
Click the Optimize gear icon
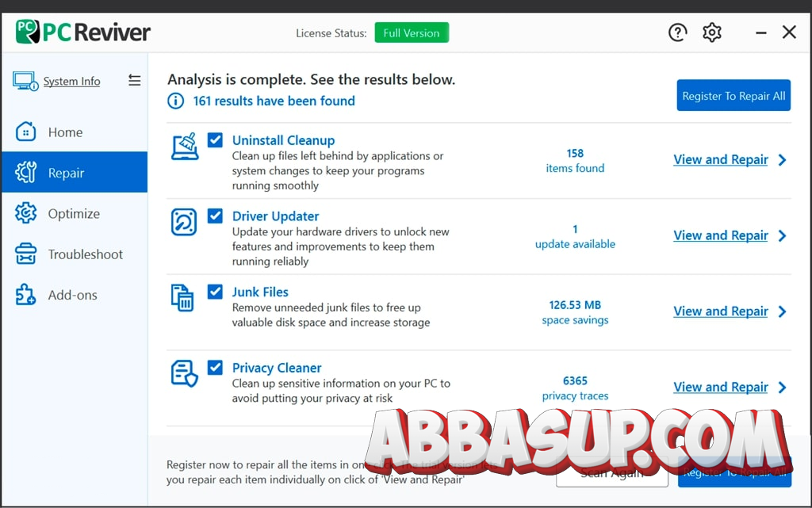(x=26, y=213)
